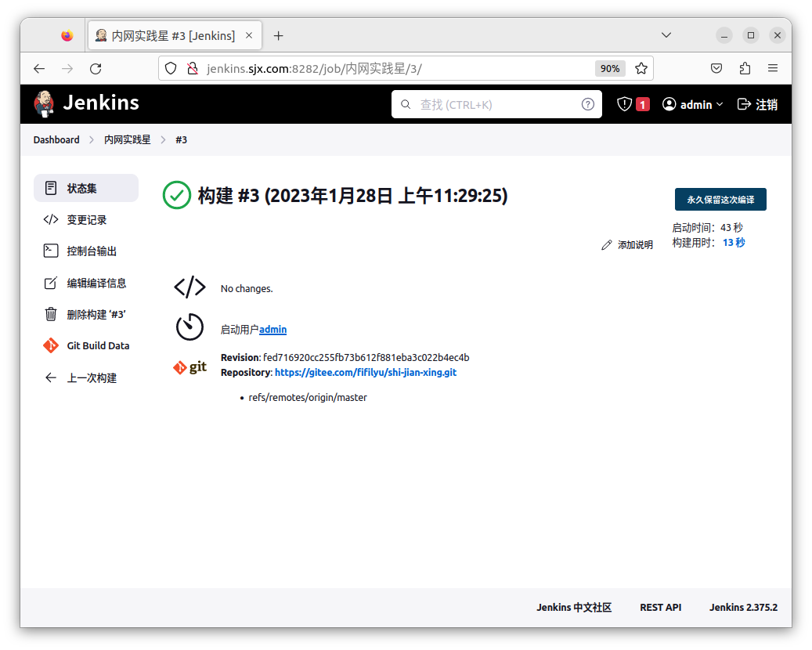The image size is (812, 650).
Task: Expand the chevron after 内网实践星 breadcrumb
Action: point(164,139)
